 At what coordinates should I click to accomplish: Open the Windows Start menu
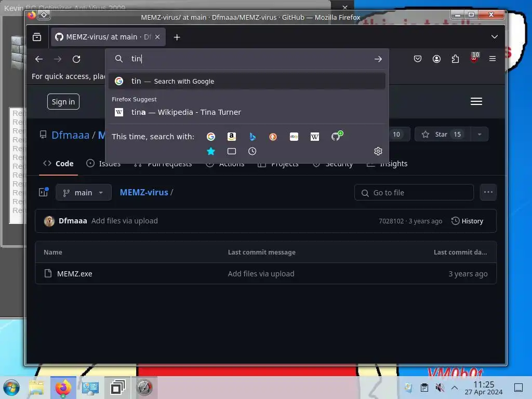tap(11, 388)
